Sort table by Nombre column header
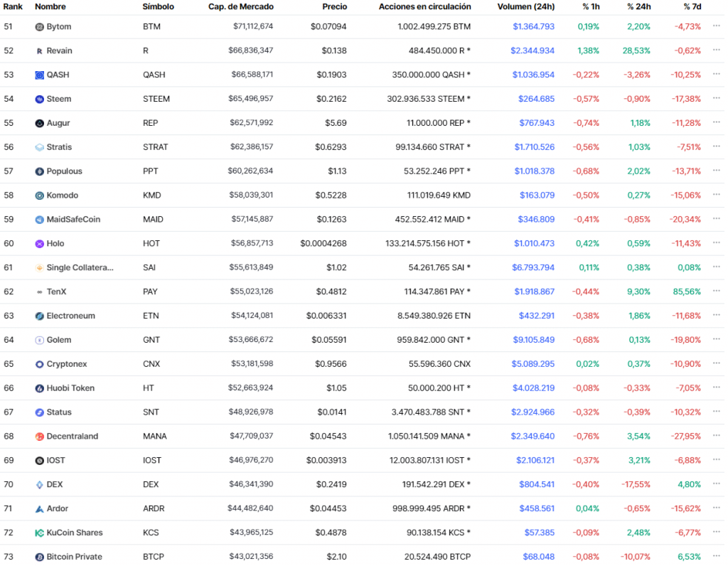728x566 pixels. [x=50, y=6]
